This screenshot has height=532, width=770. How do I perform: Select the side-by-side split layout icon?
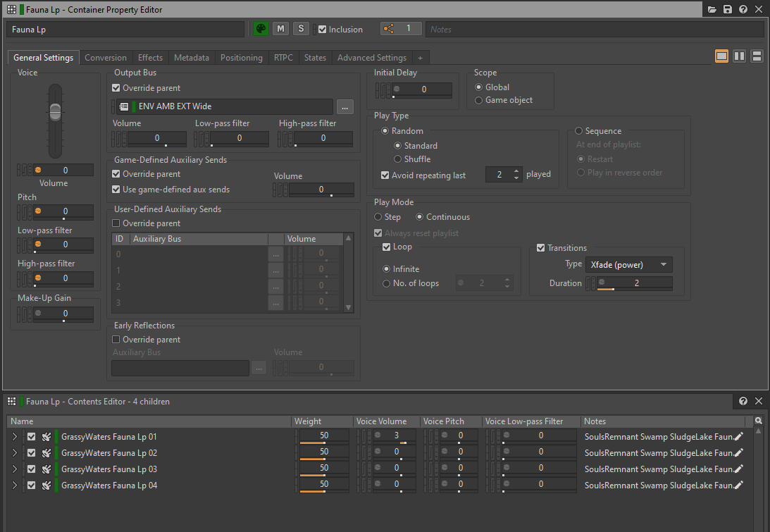[x=739, y=56]
